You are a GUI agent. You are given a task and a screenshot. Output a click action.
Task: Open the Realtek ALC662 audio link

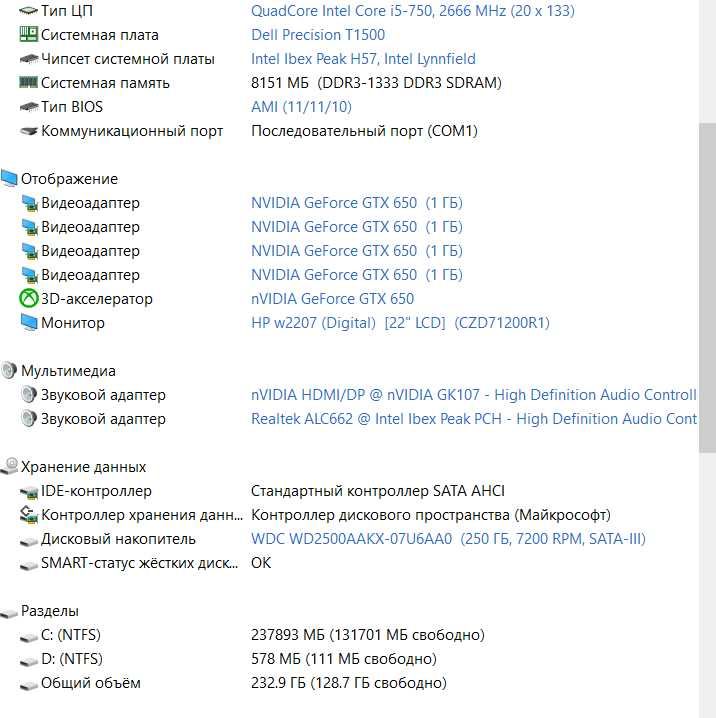[474, 418]
